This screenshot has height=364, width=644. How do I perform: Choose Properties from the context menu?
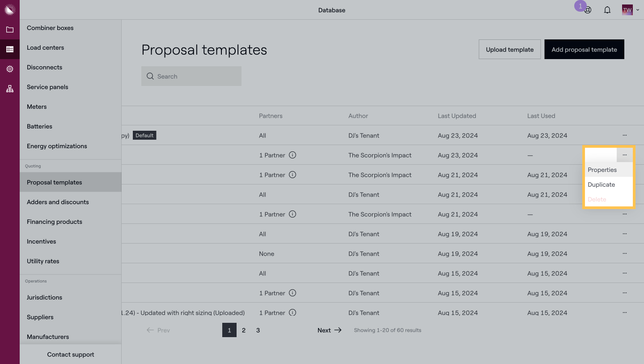click(602, 170)
